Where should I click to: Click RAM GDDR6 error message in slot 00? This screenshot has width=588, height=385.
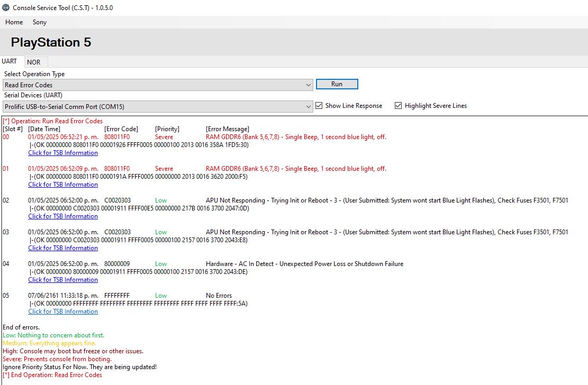pyautogui.click(x=296, y=137)
